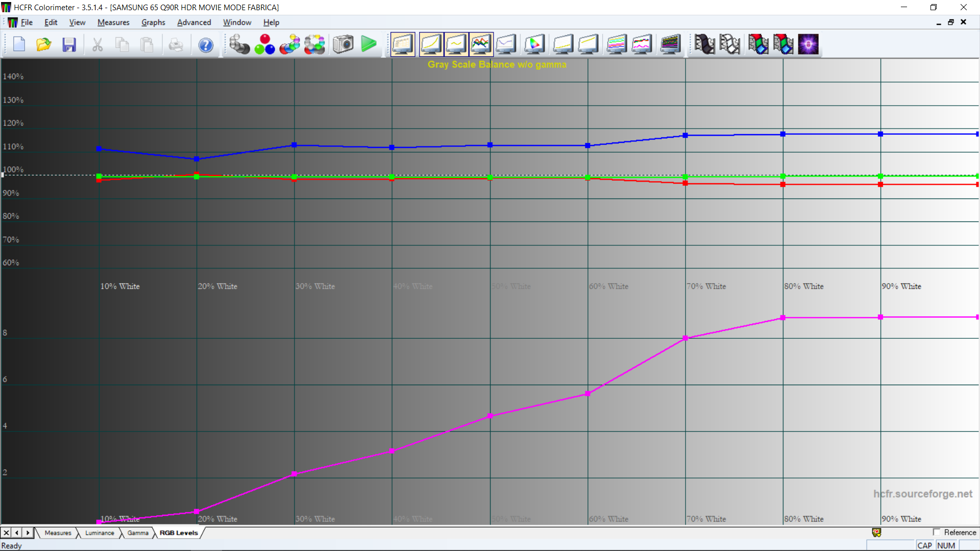The height and width of the screenshot is (551, 980).
Task: Open the Measures menu
Action: click(x=113, y=22)
